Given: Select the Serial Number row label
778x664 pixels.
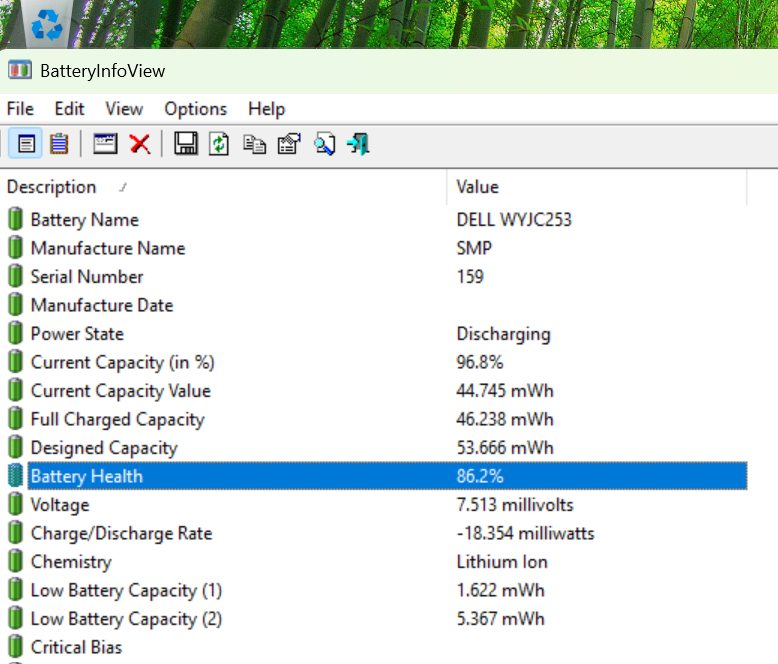Looking at the screenshot, I should pyautogui.click(x=87, y=276).
